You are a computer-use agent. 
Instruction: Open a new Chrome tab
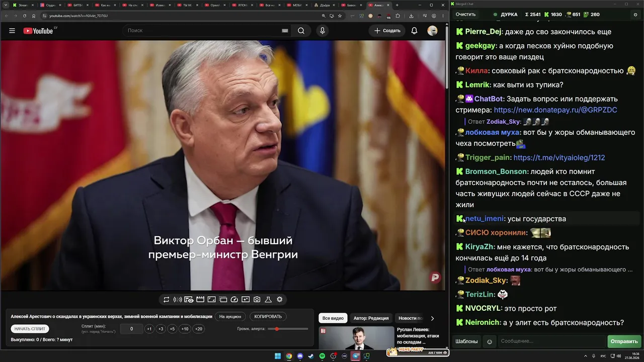397,5
